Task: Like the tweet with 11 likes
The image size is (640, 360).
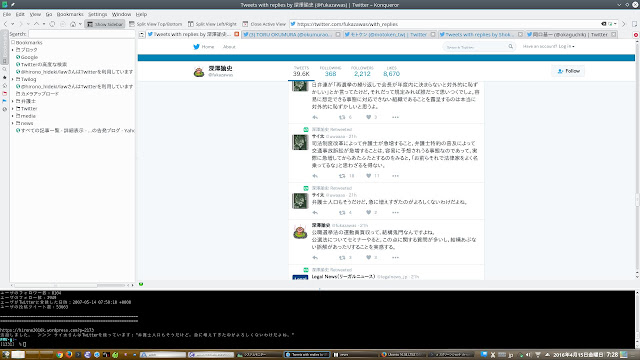Action: (369, 176)
